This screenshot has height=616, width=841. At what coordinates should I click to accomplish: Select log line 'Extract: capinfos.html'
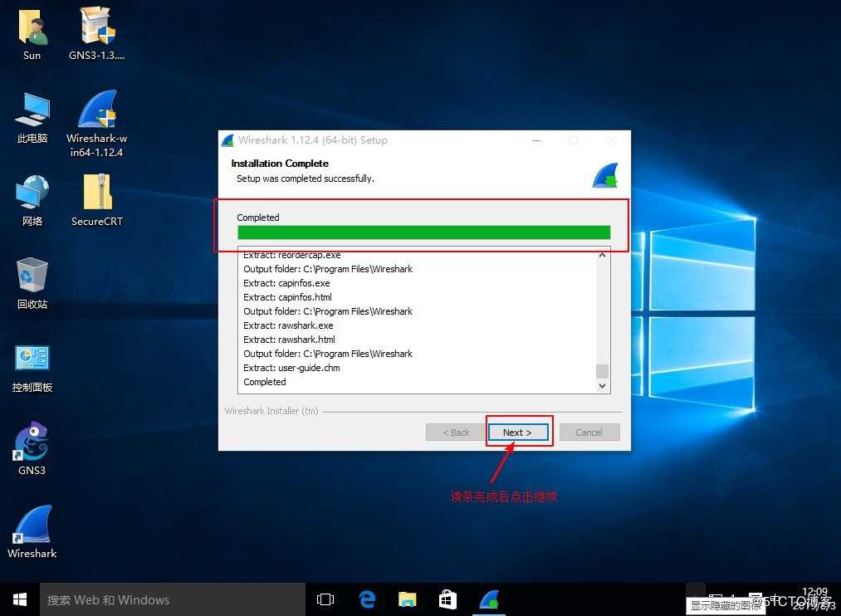pos(287,297)
